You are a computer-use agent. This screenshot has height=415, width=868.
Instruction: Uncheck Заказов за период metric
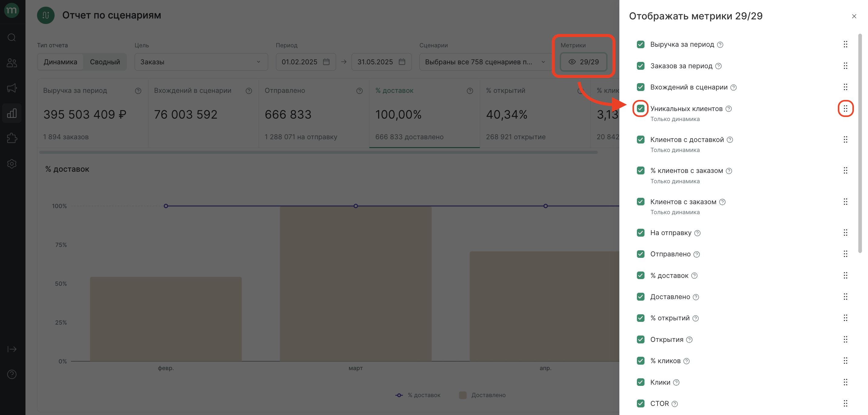641,66
